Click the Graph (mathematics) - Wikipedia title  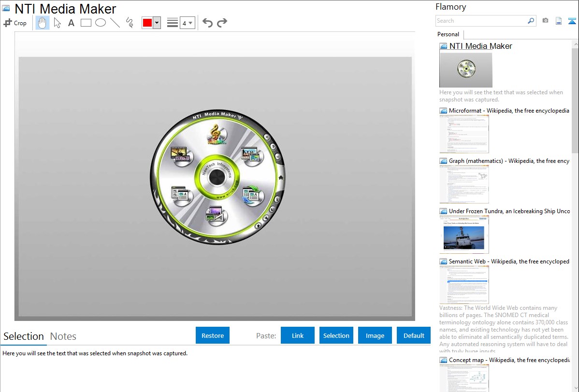pyautogui.click(x=509, y=161)
